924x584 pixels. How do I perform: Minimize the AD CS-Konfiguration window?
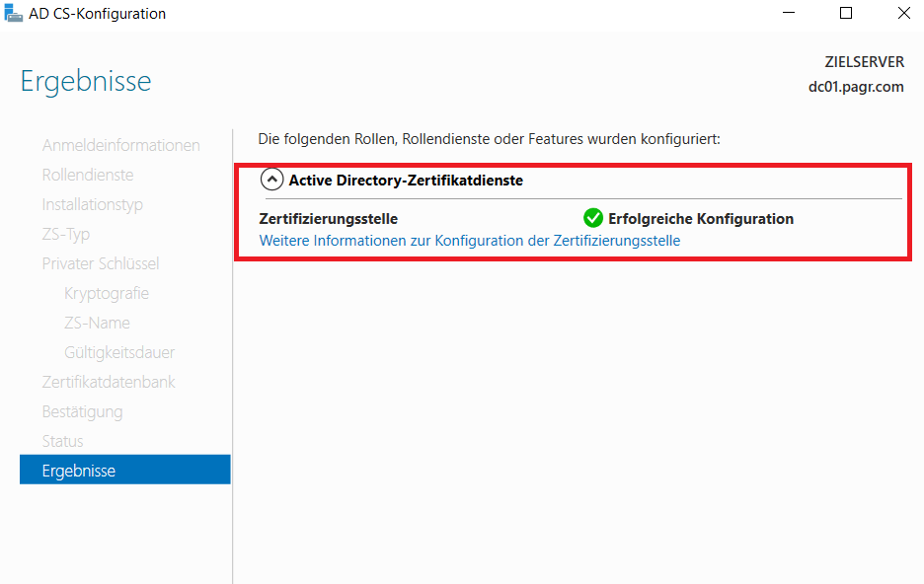pos(789,14)
